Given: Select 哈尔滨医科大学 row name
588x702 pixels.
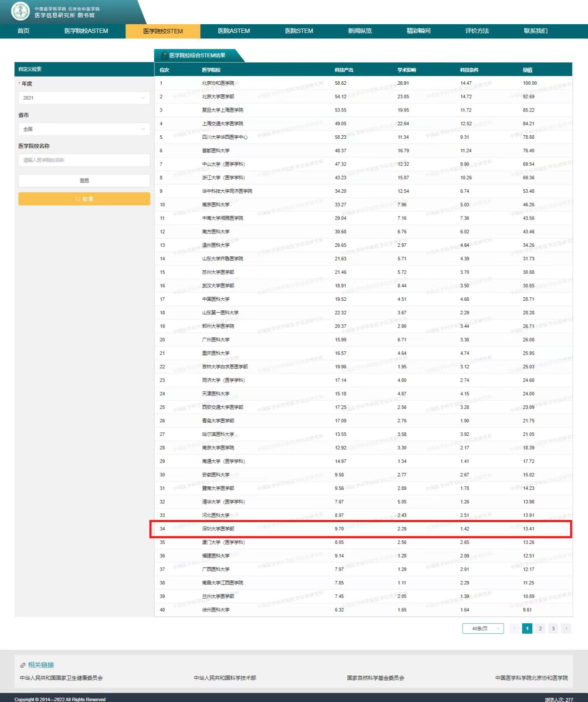Looking at the screenshot, I should (x=218, y=434).
